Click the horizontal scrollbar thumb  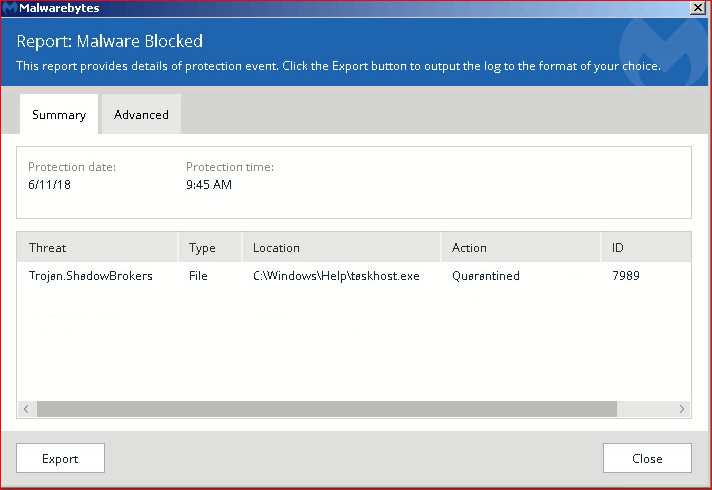pos(327,409)
